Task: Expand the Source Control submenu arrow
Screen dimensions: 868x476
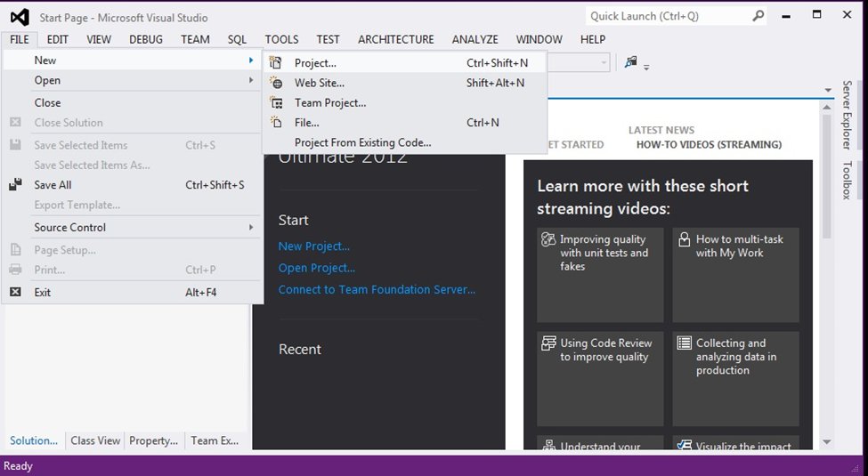Action: pos(251,227)
